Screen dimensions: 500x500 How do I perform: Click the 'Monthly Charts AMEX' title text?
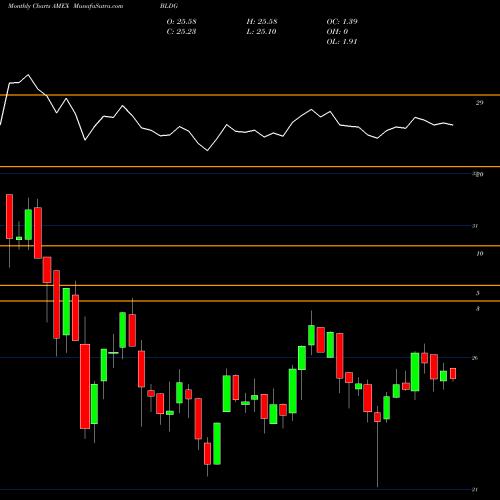pyautogui.click(x=38, y=6)
